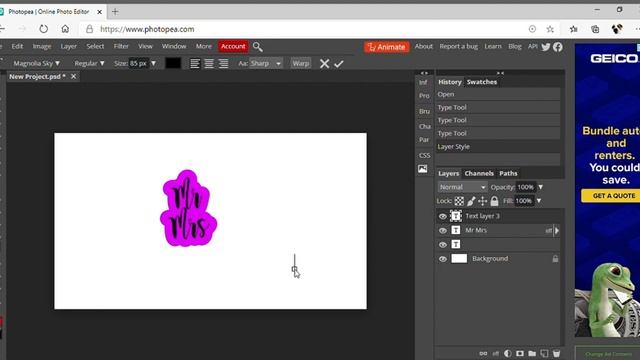Align text center

point(209,64)
